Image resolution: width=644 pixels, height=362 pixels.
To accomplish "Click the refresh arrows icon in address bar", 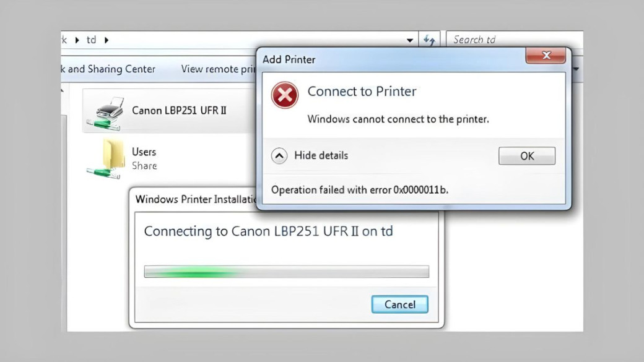I will [429, 40].
